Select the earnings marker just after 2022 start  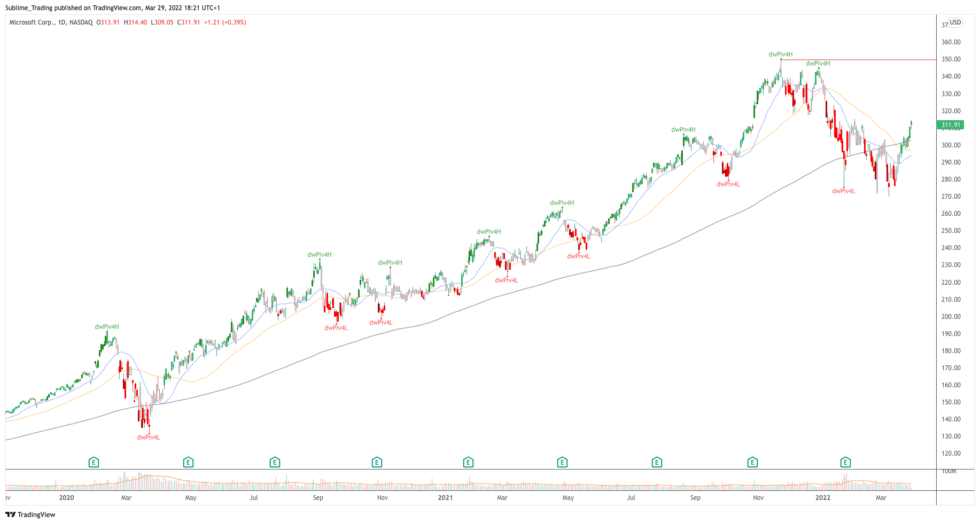click(x=845, y=462)
